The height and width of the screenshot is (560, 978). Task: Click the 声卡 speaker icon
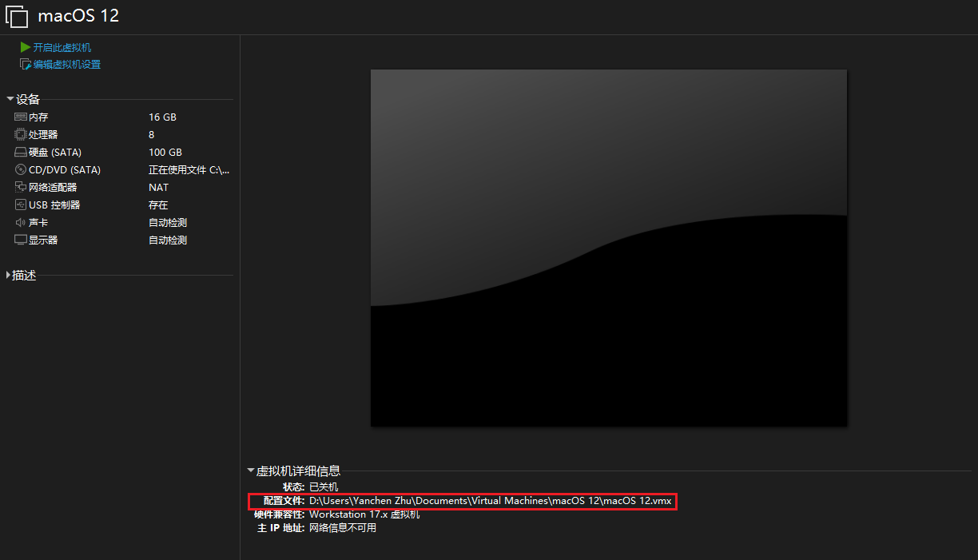click(x=21, y=223)
